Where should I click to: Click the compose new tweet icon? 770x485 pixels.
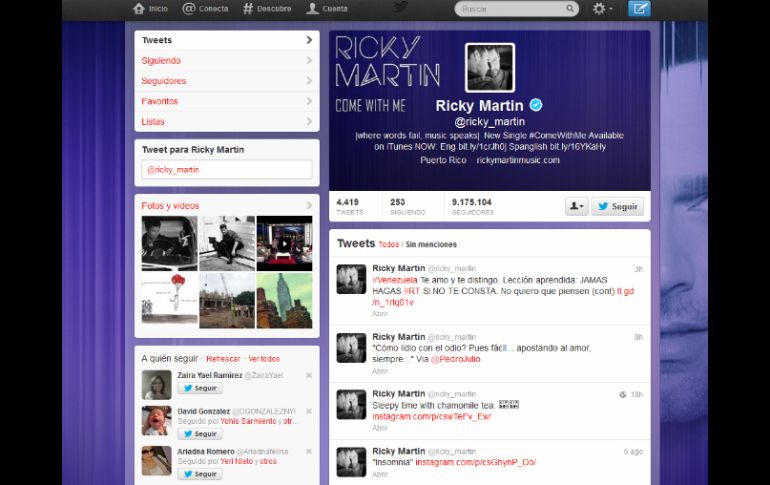(x=639, y=9)
